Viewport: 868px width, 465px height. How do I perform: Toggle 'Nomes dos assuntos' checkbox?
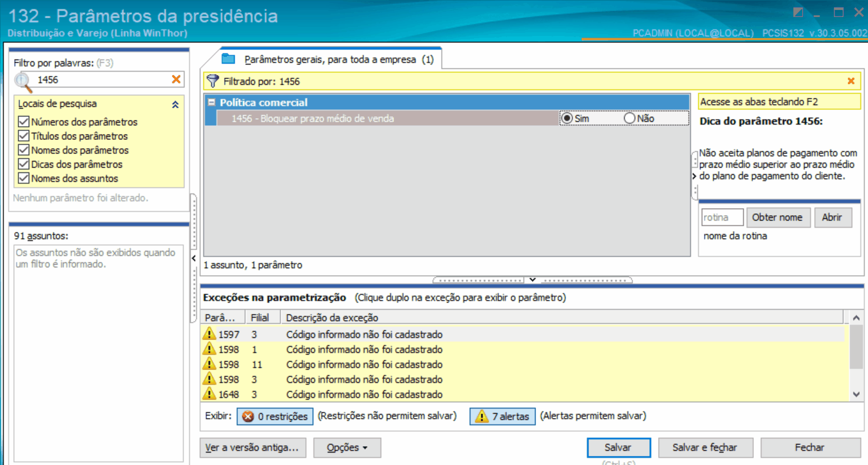[24, 179]
